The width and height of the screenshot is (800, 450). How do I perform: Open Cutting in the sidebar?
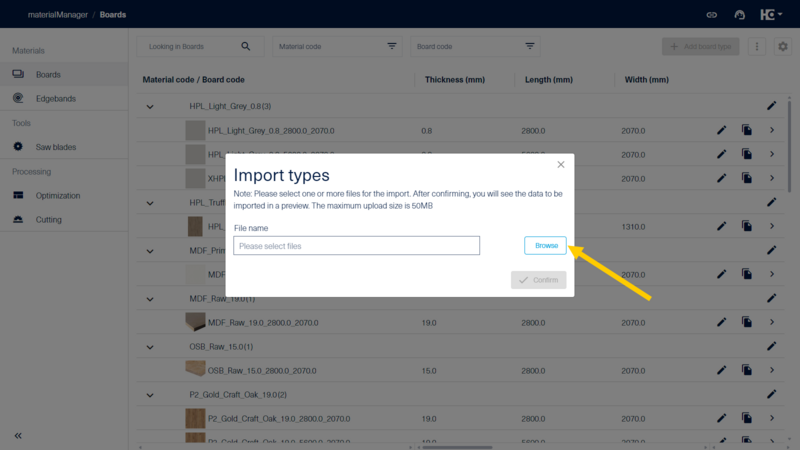pos(64,219)
